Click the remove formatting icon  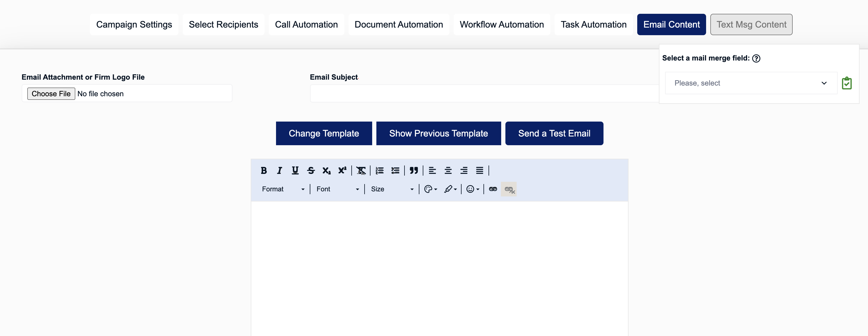coord(361,171)
